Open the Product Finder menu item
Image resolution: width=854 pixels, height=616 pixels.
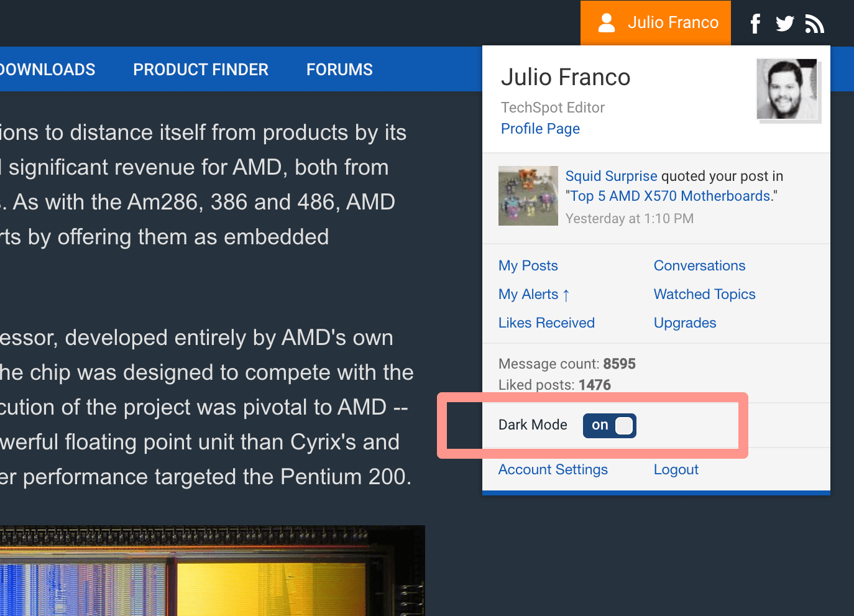pyautogui.click(x=201, y=70)
